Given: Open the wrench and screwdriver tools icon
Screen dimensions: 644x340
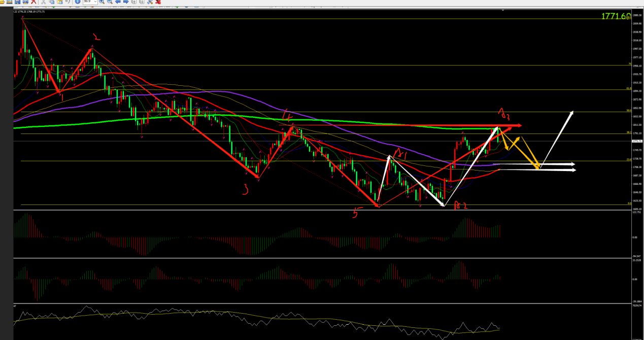Looking at the screenshot, I should point(150,2).
